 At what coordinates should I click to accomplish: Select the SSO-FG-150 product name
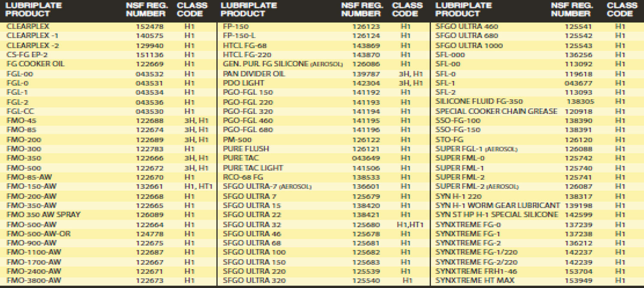(x=458, y=130)
